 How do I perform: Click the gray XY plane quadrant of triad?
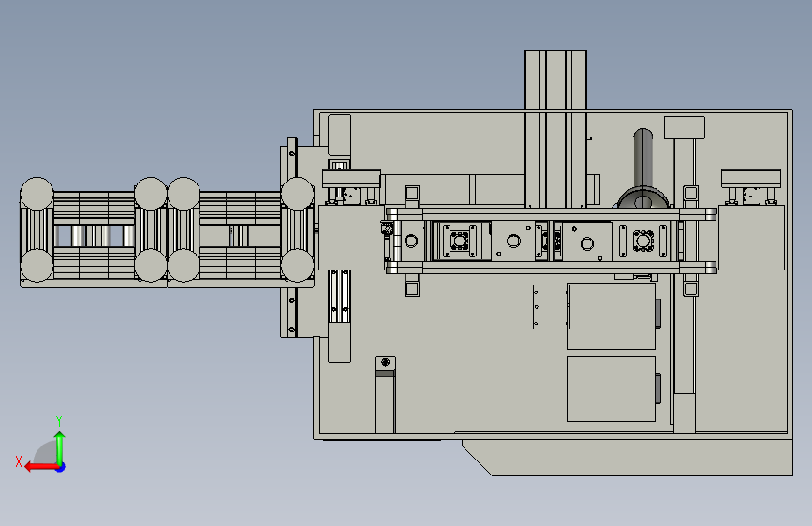point(47,453)
